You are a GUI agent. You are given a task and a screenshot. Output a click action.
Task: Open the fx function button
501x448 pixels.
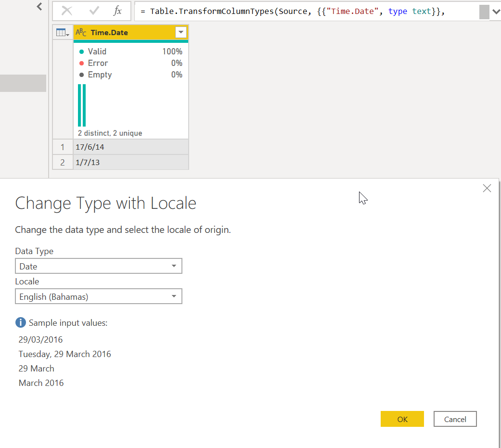[117, 11]
